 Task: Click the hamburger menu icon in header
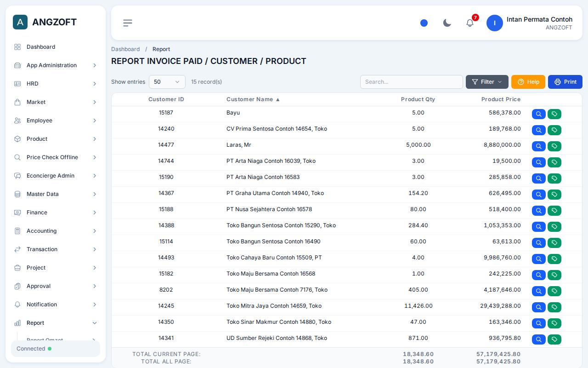point(128,23)
